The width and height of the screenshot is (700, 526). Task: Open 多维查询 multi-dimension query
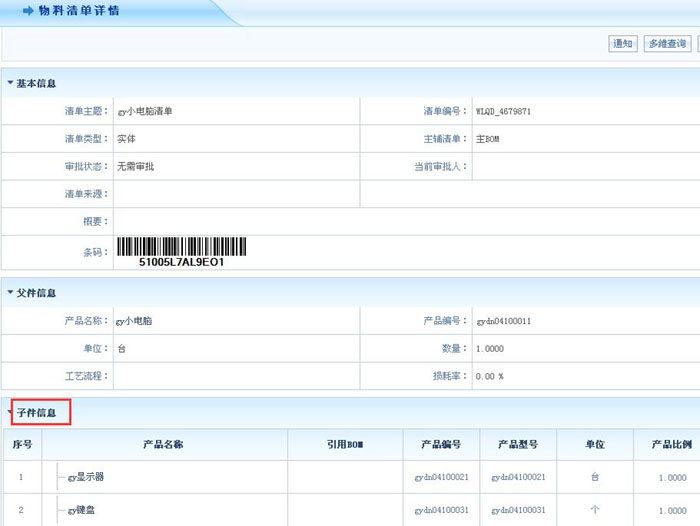point(666,43)
